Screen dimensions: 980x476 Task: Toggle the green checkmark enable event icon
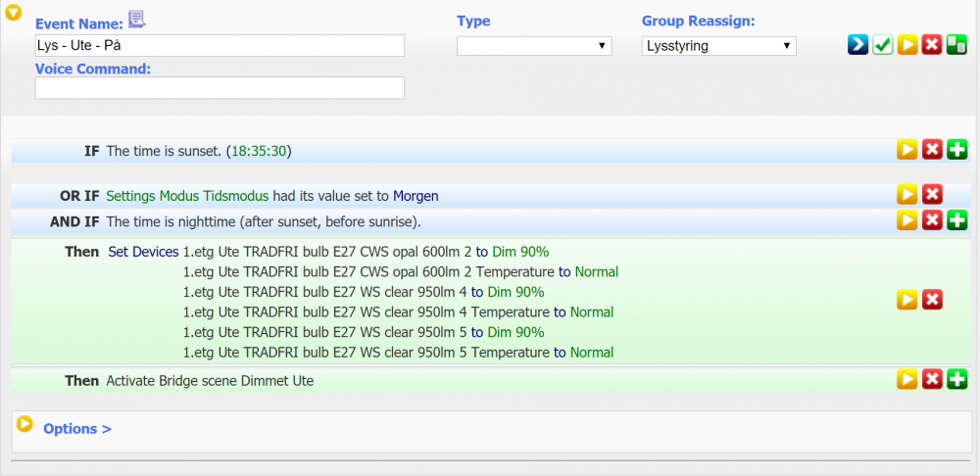click(x=882, y=46)
